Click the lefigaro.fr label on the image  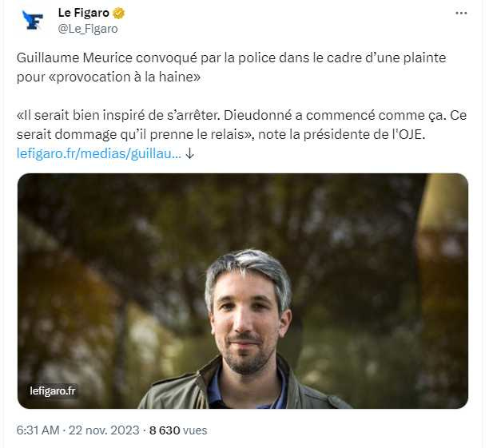53,391
